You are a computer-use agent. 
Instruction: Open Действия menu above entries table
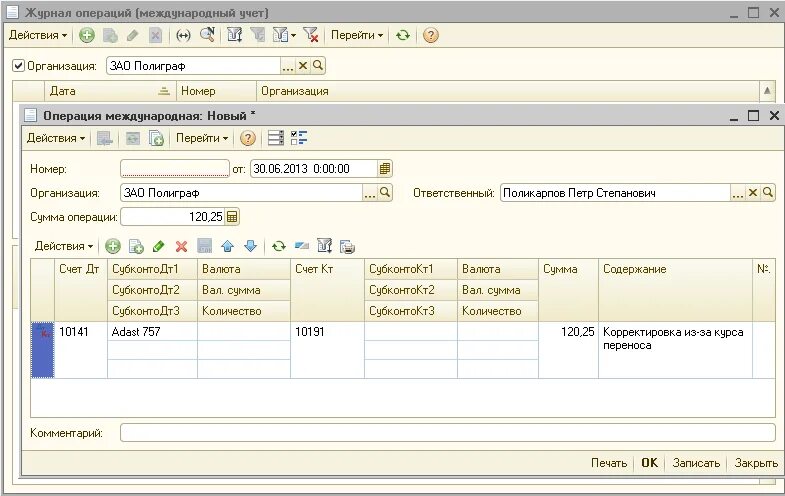coord(64,246)
